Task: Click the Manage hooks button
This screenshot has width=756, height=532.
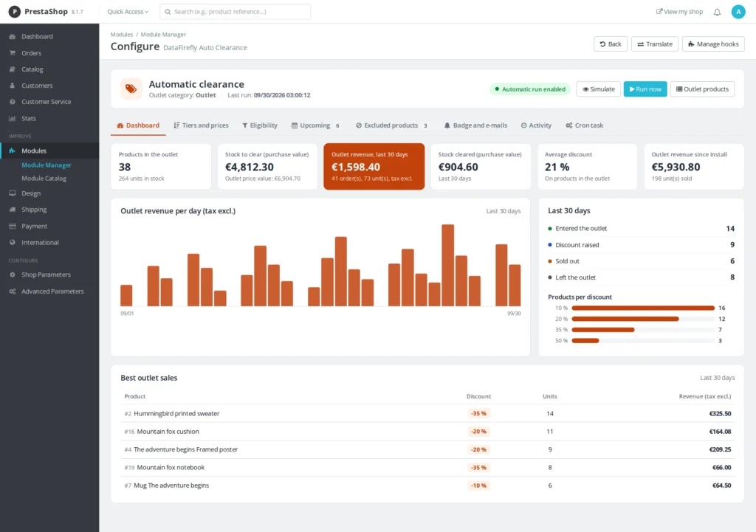Action: (713, 44)
